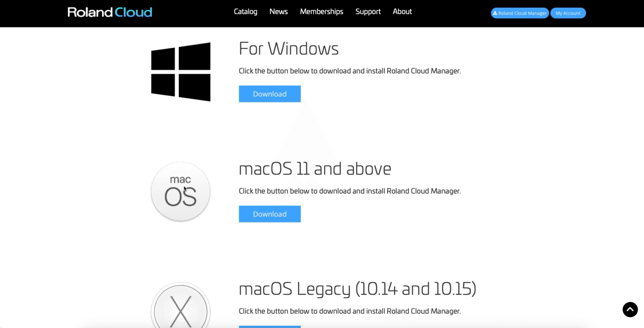Click the round macOS icon
The width and height of the screenshot is (644, 328).
tap(180, 191)
